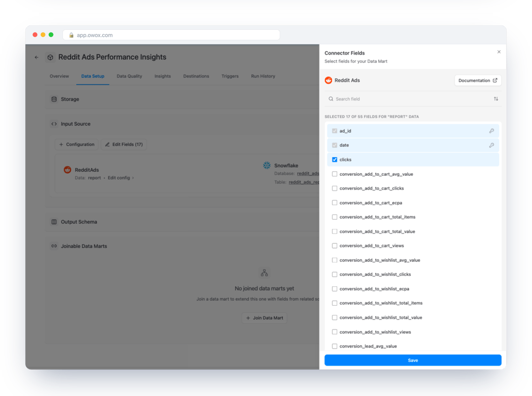Click the locked ad_id checkbox
The image size is (532, 396).
coord(334,131)
